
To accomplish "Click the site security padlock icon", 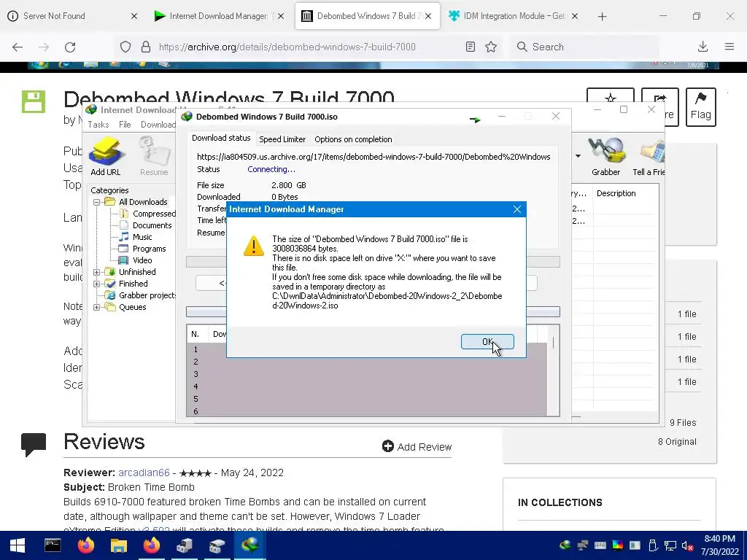I will (146, 47).
